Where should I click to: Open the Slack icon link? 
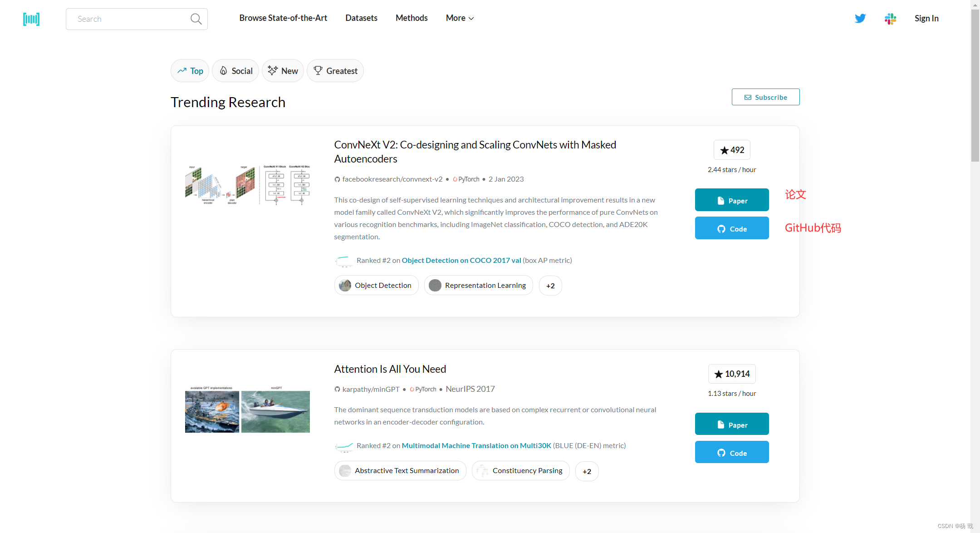[x=890, y=19]
